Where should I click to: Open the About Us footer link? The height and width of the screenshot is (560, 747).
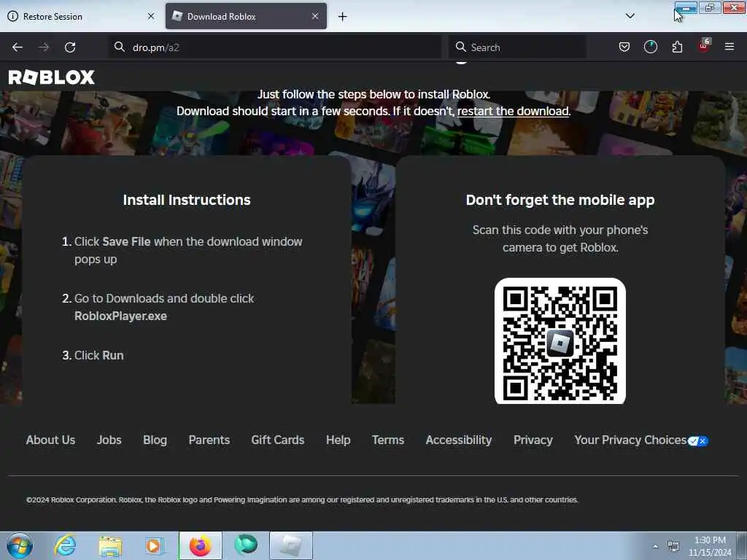coord(50,440)
